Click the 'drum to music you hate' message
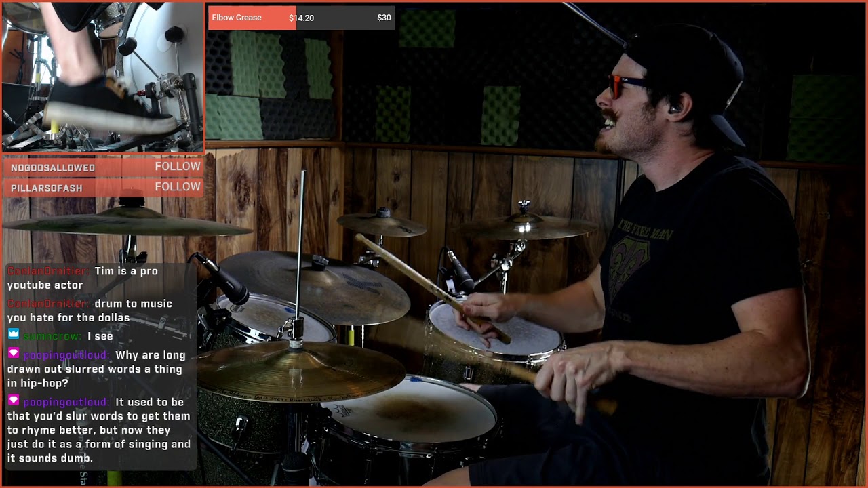 (90, 310)
